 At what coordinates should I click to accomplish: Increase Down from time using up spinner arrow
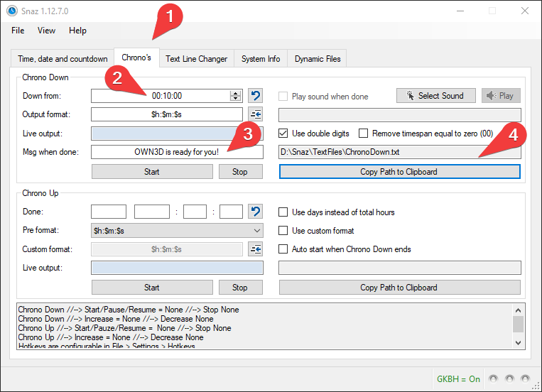pyautogui.click(x=236, y=93)
